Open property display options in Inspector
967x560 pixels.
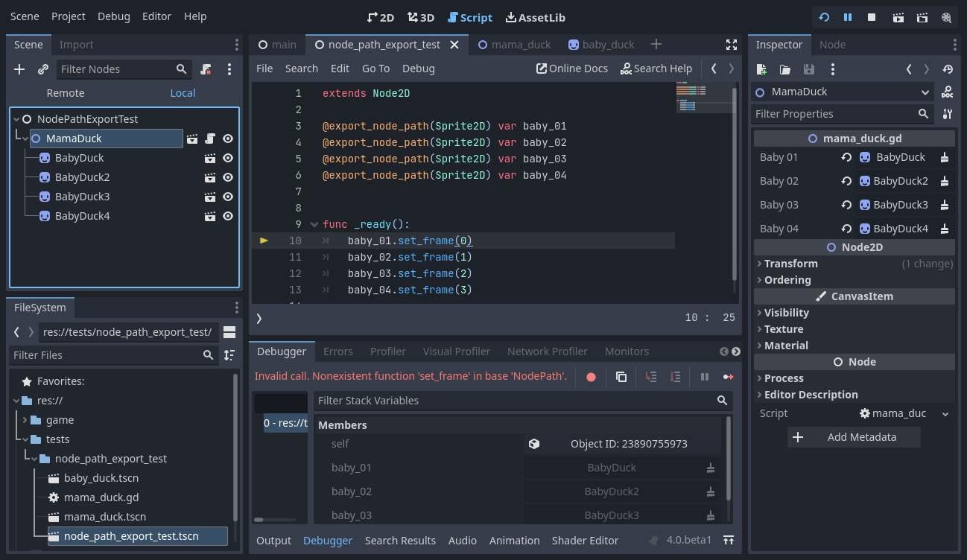pos(947,114)
